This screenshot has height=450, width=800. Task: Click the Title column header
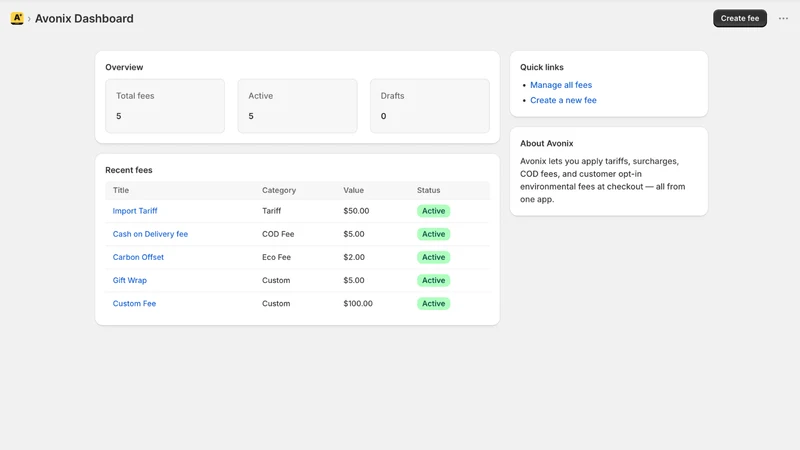pyautogui.click(x=120, y=190)
